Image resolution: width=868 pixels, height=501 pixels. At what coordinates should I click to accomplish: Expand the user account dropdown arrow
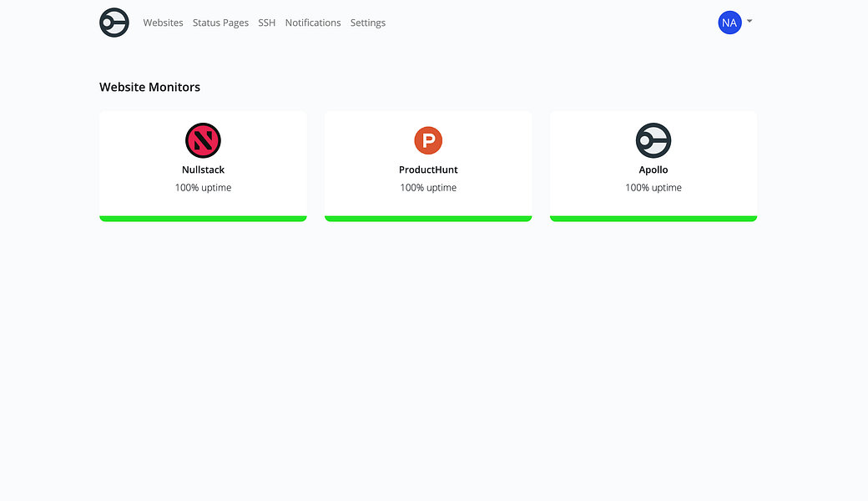(x=749, y=21)
